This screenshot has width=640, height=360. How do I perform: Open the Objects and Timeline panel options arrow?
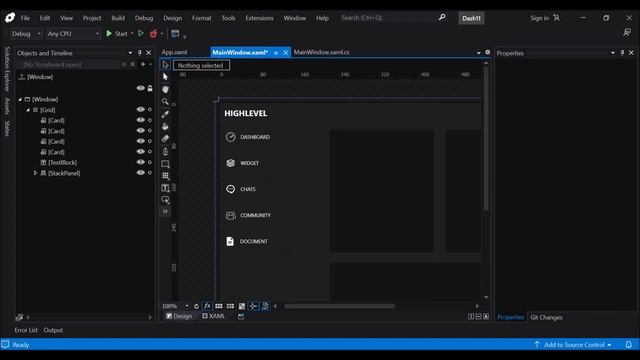pos(130,53)
